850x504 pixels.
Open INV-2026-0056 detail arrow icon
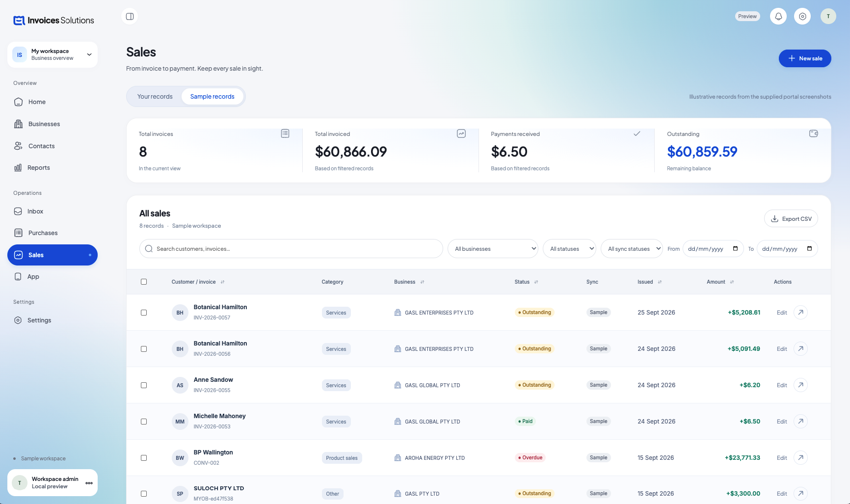[800, 348]
